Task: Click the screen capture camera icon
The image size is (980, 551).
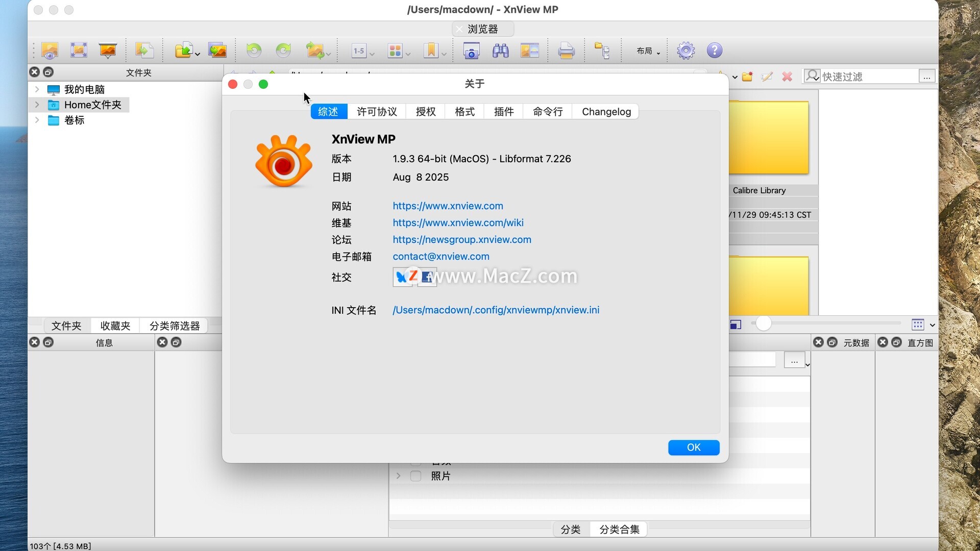Action: click(x=471, y=51)
